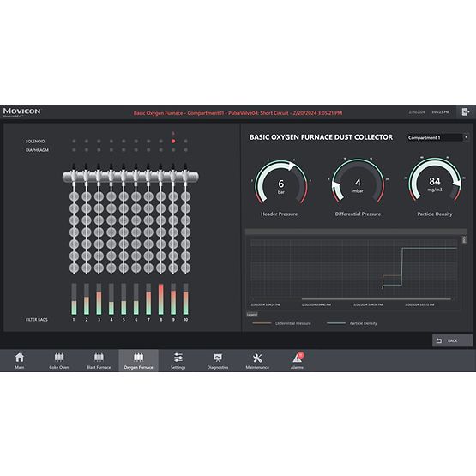This screenshot has height=476, width=476.
Task: Open Diagnostics screen
Action: (x=218, y=360)
